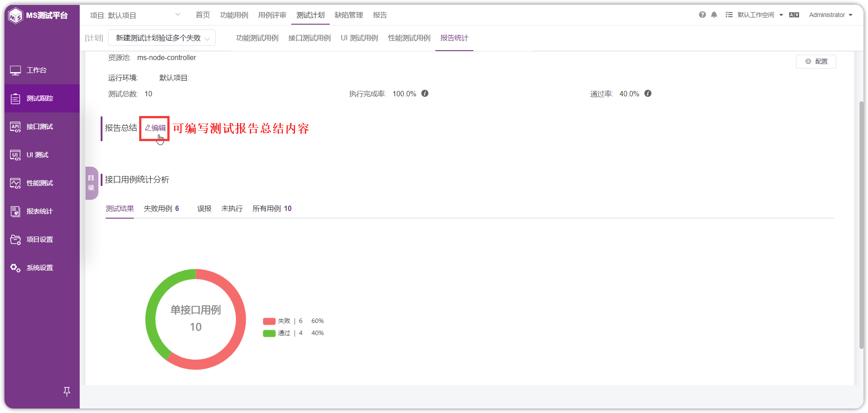Switch language with the A/文 icon

coord(794,15)
